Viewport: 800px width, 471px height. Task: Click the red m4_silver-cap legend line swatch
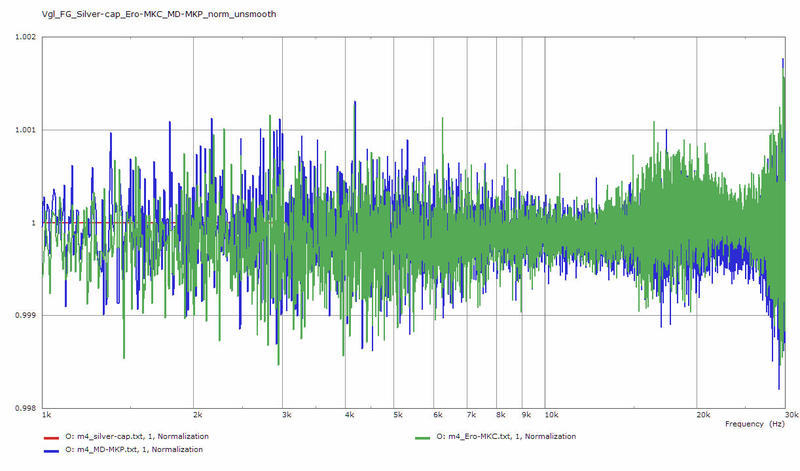point(52,438)
